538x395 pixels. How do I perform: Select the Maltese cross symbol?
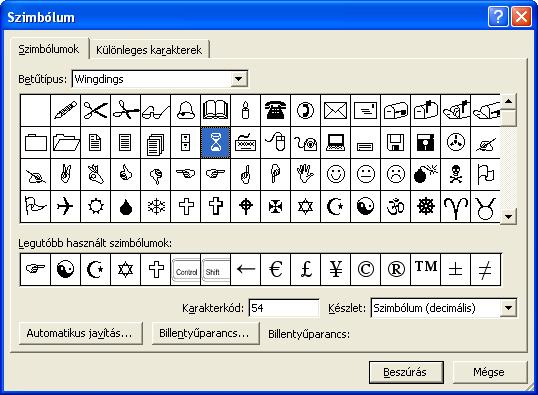pyautogui.click(x=276, y=207)
